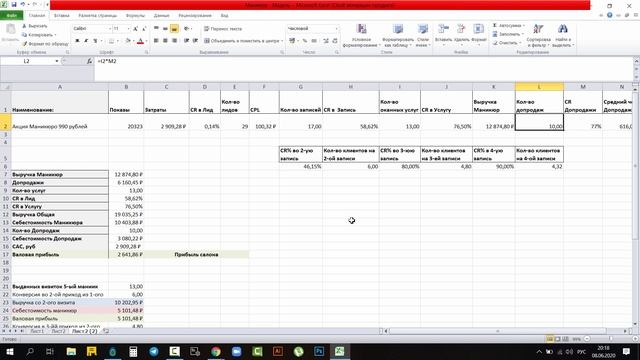Align cell text to the right
Screen dimensions: 640x360
[x=174, y=41]
